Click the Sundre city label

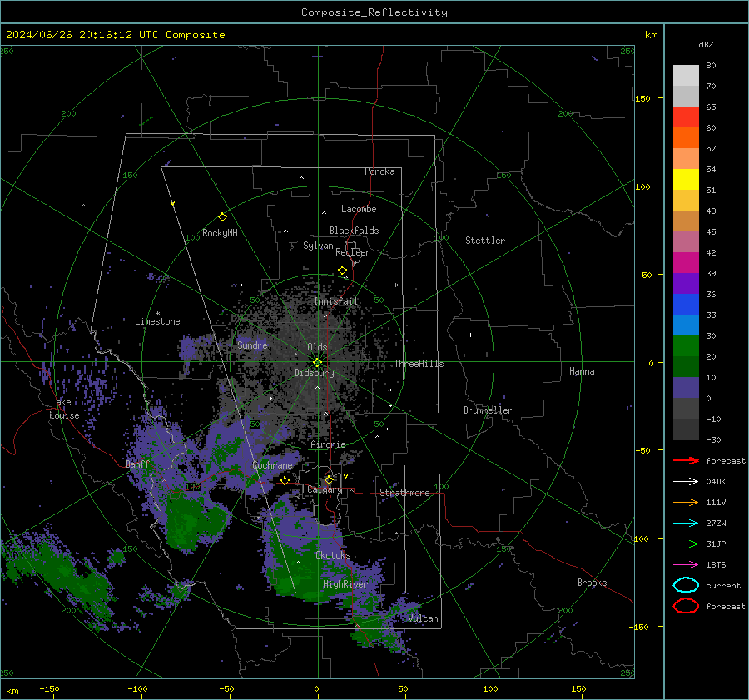coord(252,345)
